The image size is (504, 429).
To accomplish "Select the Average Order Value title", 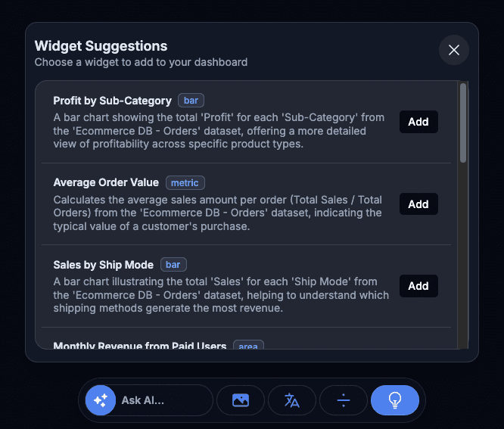I will [x=106, y=182].
